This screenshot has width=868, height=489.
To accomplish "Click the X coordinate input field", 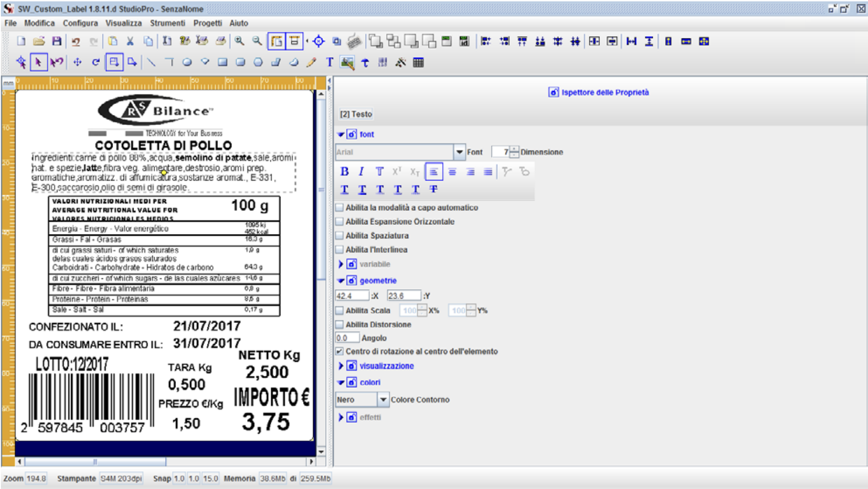I will click(351, 296).
